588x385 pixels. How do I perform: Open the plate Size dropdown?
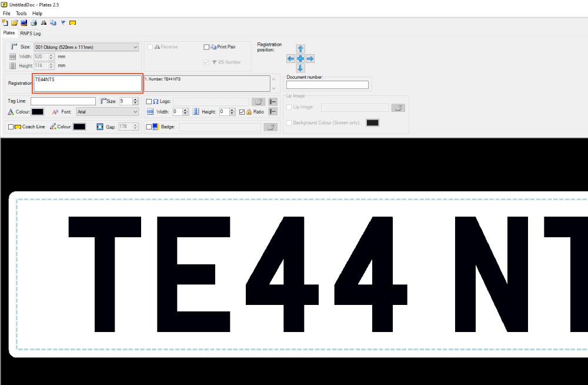tap(86, 47)
